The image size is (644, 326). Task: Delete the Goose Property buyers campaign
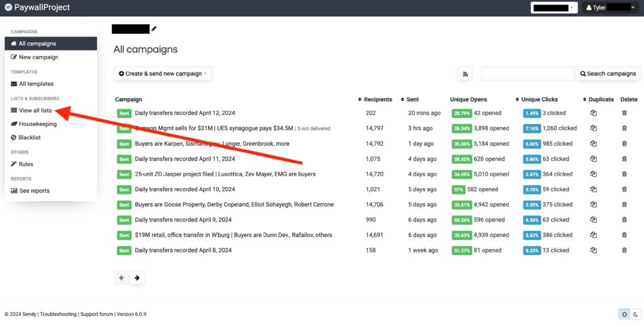pyautogui.click(x=624, y=205)
